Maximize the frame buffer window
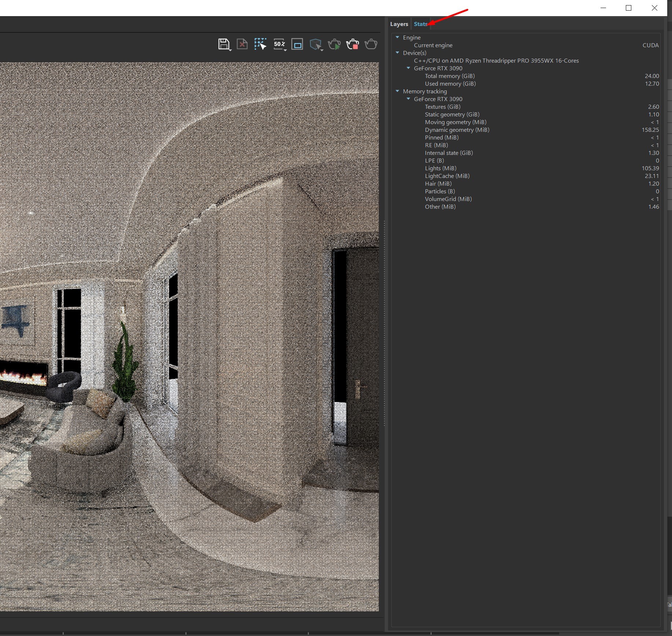672x636 pixels. 629,8
